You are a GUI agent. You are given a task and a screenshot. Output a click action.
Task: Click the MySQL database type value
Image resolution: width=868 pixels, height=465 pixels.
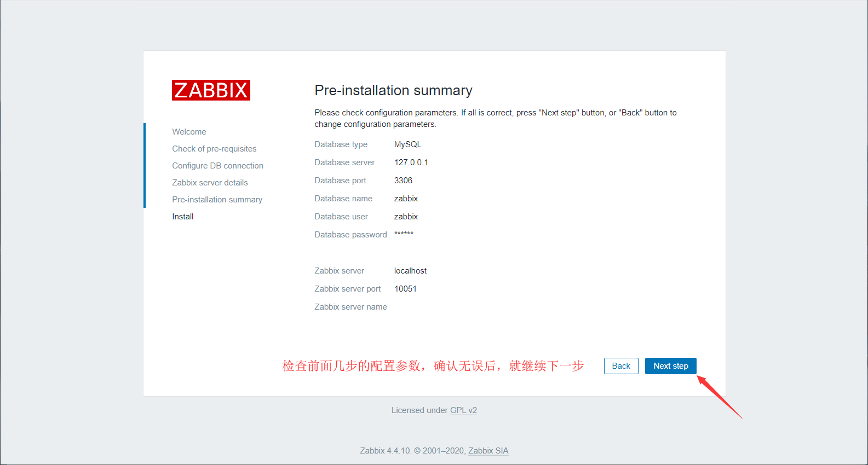tap(407, 144)
